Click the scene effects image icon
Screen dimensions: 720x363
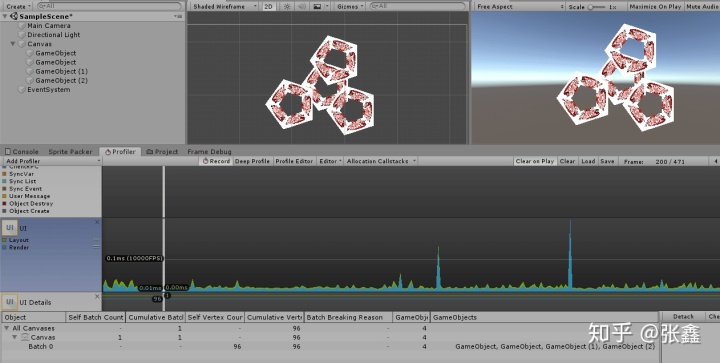tap(317, 6)
